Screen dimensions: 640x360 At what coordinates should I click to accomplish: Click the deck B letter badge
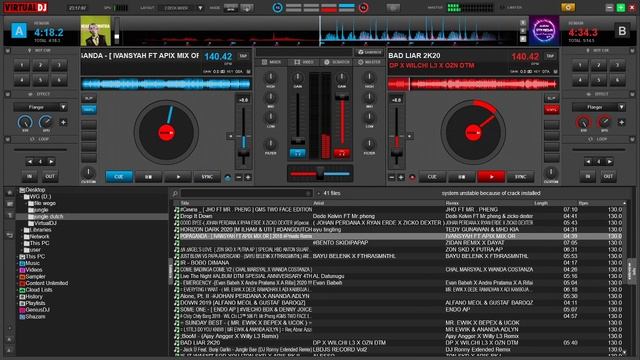622,31
